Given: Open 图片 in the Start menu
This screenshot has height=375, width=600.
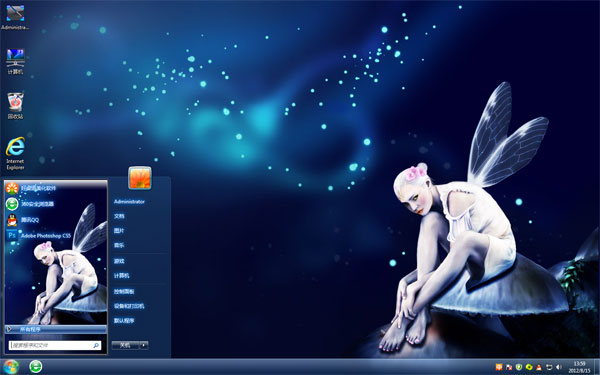Looking at the screenshot, I should point(119,231).
